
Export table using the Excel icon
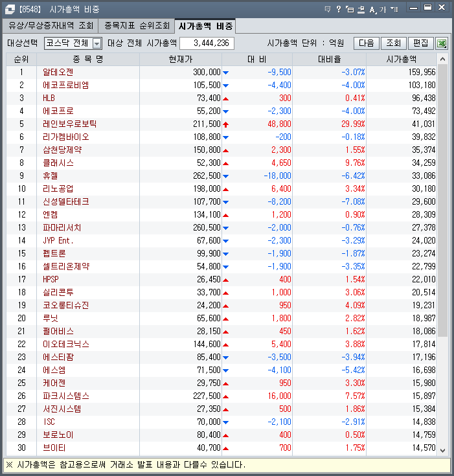point(442,43)
